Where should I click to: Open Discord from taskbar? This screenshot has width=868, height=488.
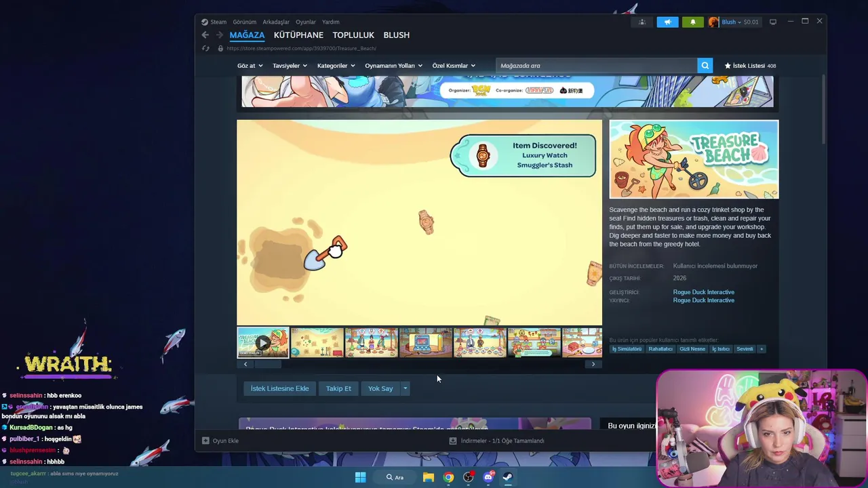[488, 477]
